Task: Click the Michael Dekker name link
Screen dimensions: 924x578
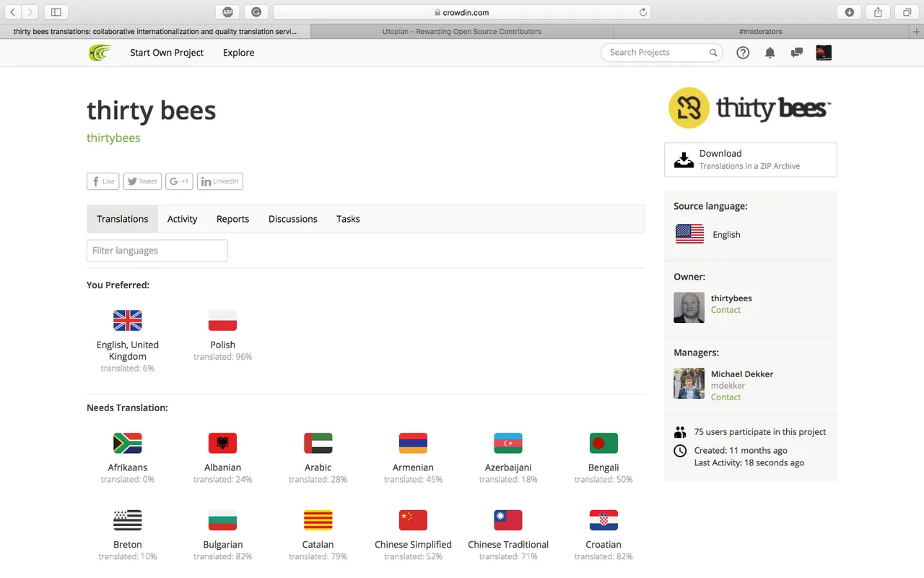Action: coord(742,374)
